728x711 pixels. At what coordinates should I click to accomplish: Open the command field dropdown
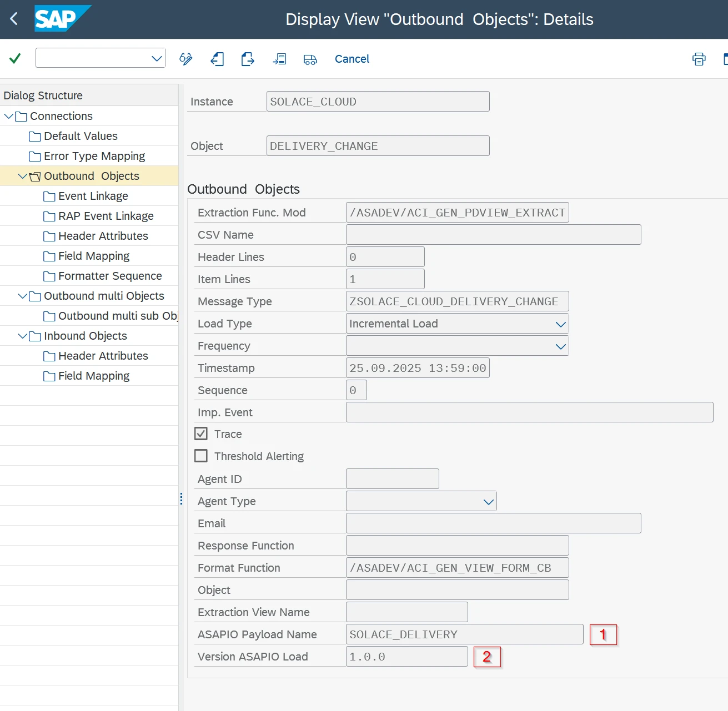coord(157,58)
